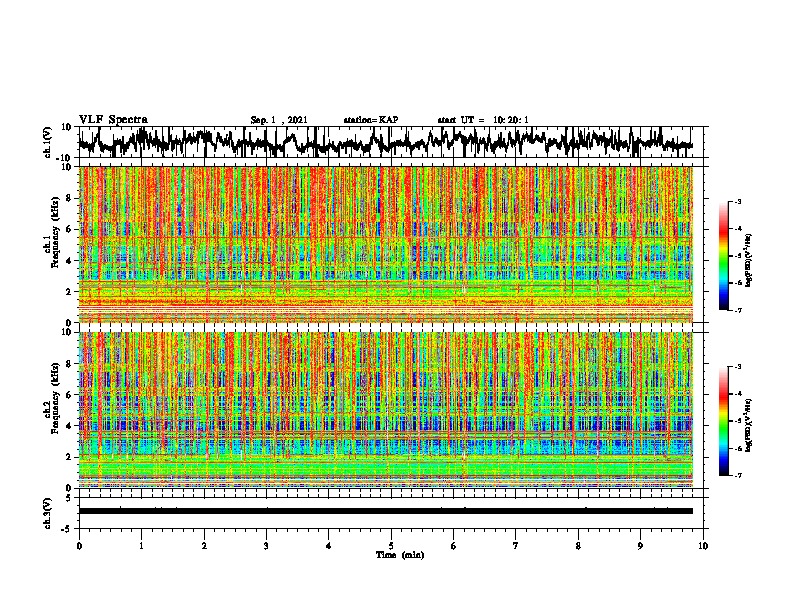Click the time axis tick label '6'
This screenshot has height=612, width=792.
[453, 546]
